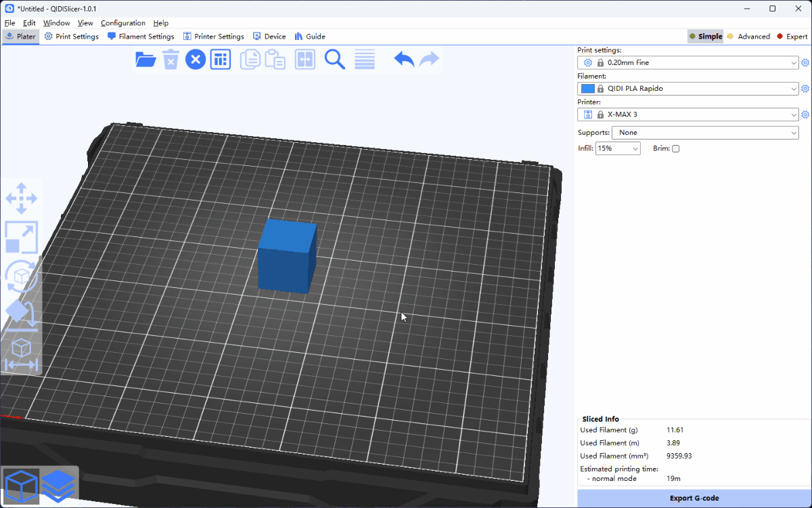Open the Search magnifier tool
812x508 pixels.
(335, 60)
